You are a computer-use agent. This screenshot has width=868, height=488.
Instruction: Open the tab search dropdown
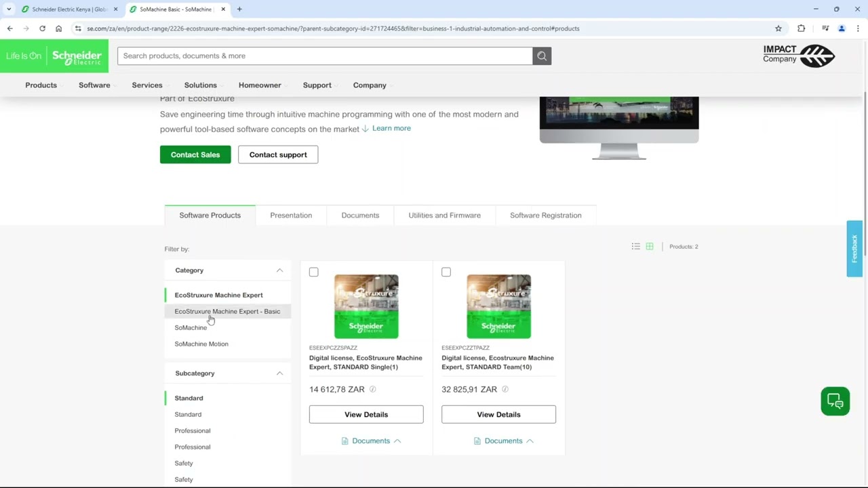9,9
